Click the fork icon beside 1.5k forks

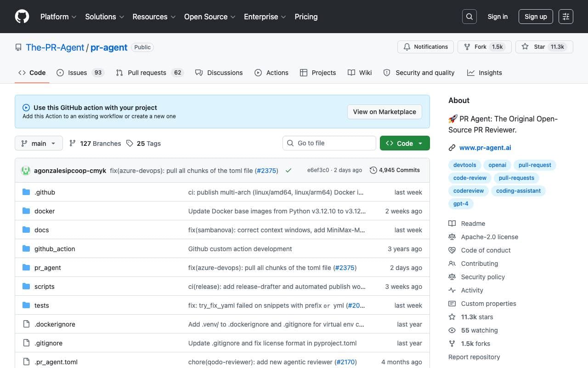click(452, 344)
